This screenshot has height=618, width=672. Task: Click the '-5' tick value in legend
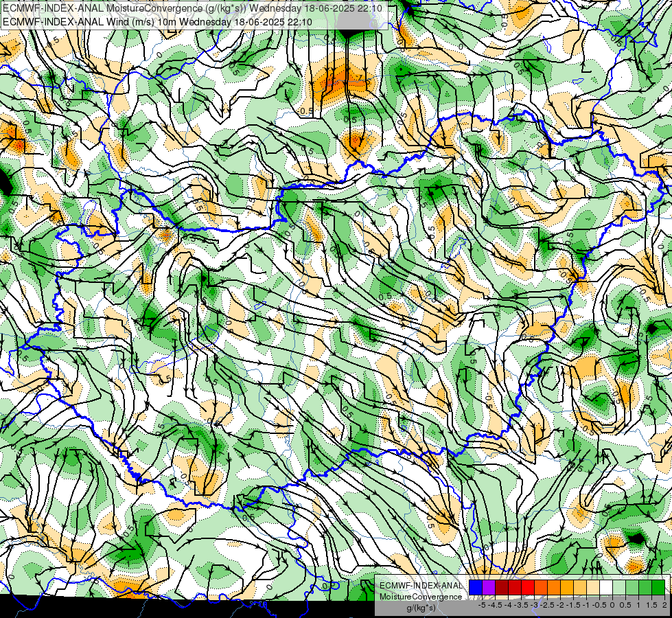482,605
